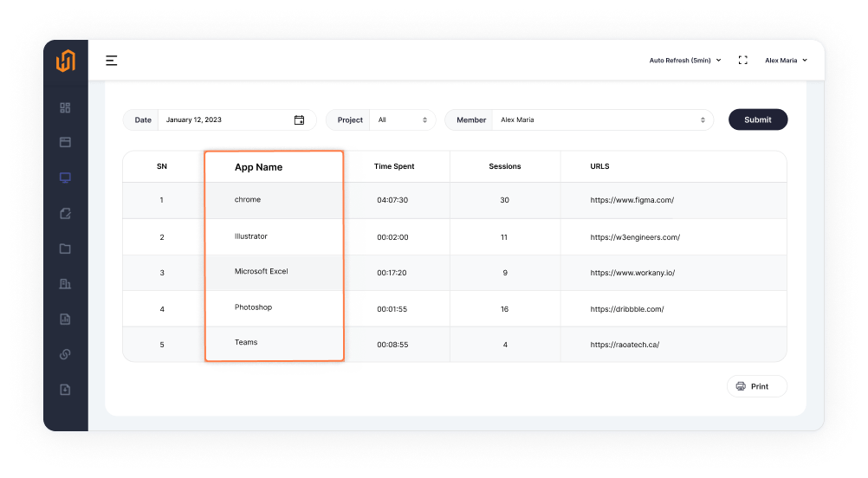Viewport: 868px width, 478px height.
Task: Click the building icon in the sidebar
Action: point(65,284)
